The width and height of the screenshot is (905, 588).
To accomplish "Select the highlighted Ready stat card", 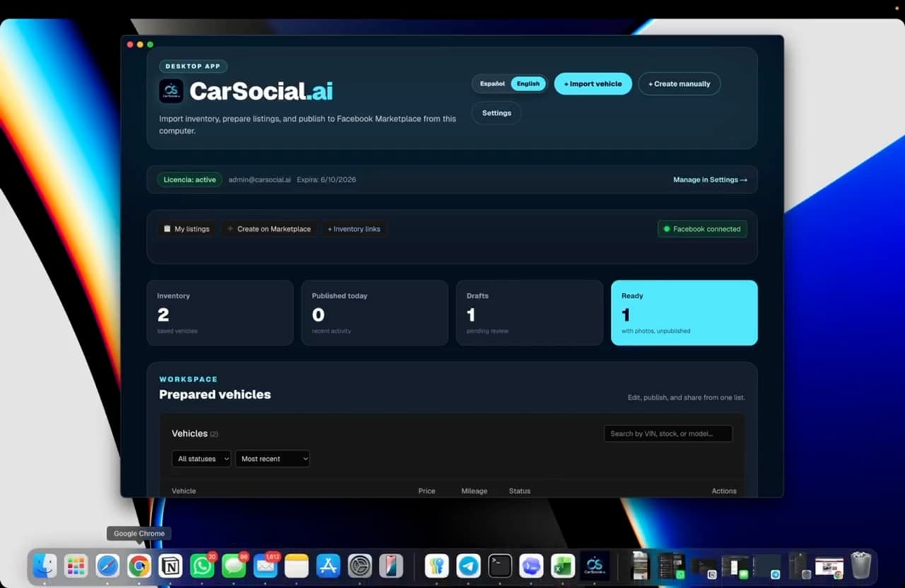I will click(x=684, y=313).
